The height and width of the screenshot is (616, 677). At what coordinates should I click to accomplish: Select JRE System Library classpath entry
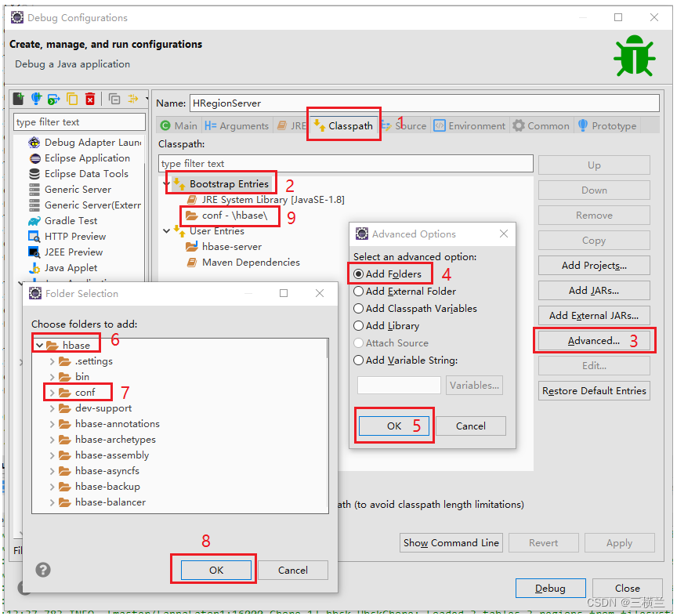coord(266,200)
